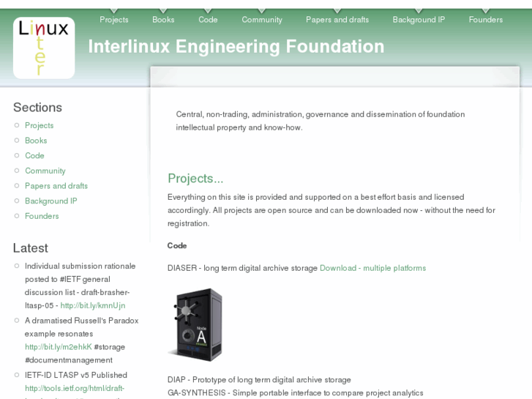Open Projects in the top navigation
532x399 pixels.
(x=114, y=20)
